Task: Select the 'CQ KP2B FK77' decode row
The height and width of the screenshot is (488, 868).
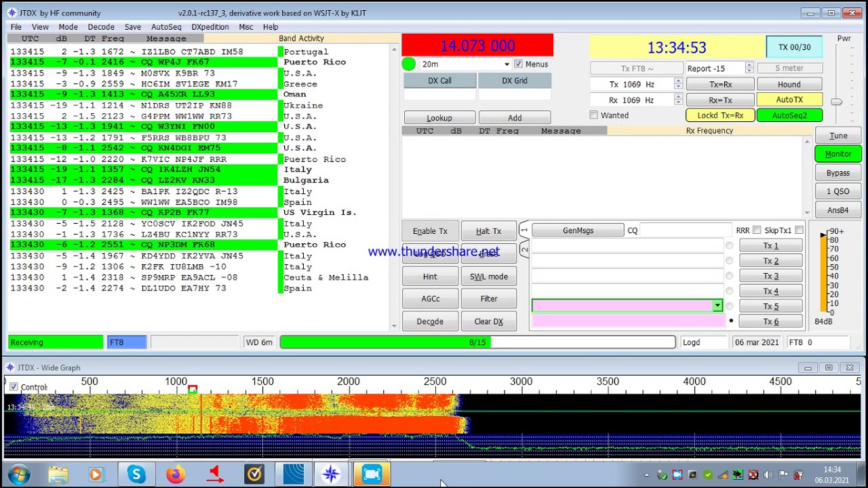Action: (143, 212)
